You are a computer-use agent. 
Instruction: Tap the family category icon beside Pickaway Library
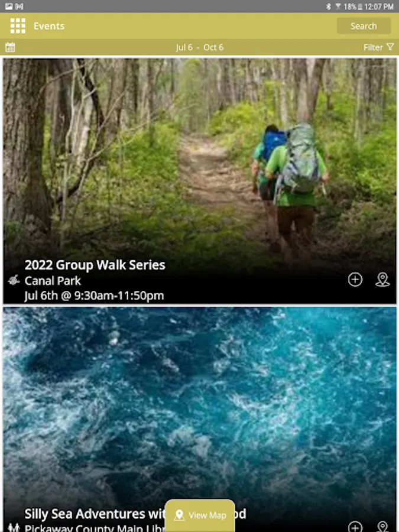[x=14, y=528]
